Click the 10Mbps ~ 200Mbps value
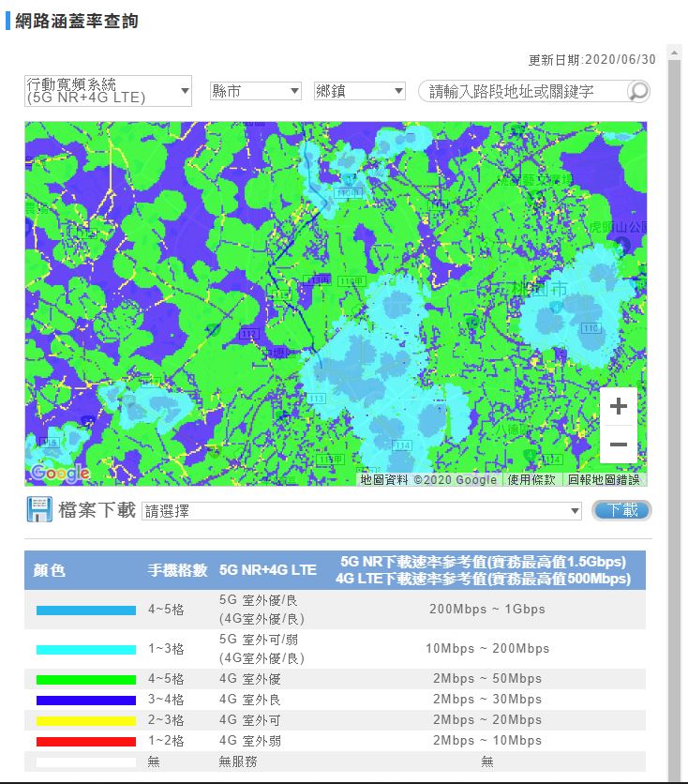Screen dimensions: 688x784 tap(487, 649)
